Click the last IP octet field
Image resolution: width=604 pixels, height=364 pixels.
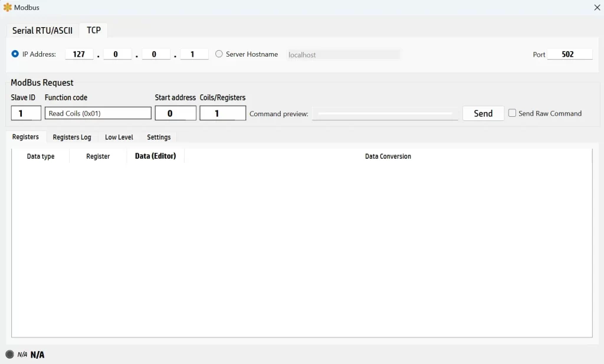(194, 54)
